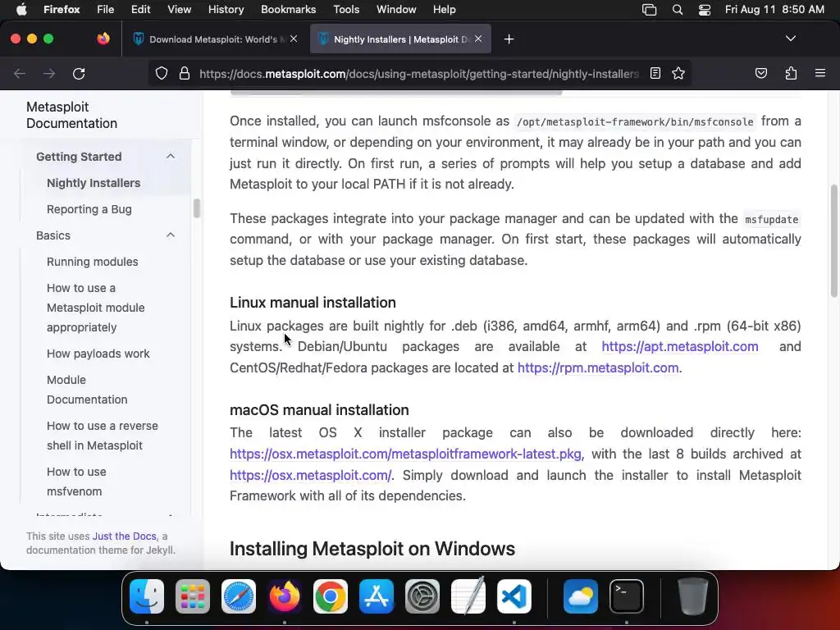Close the Nightly Installers tab
The image size is (840, 630).
coord(478,39)
